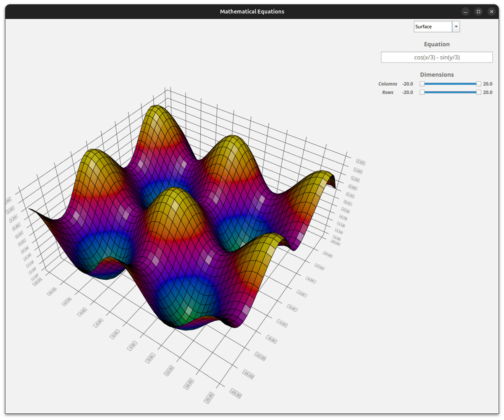
Task: Click the Rows slider minimum handle
Action: point(422,92)
